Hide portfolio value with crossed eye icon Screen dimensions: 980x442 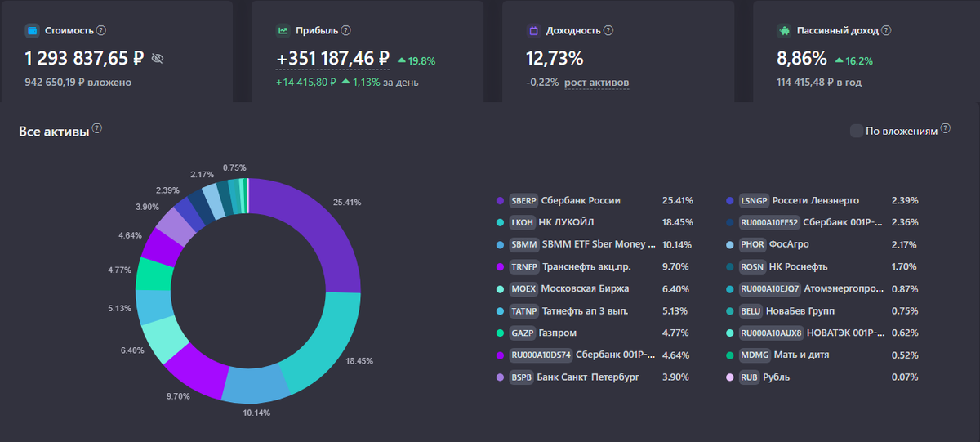pyautogui.click(x=158, y=59)
